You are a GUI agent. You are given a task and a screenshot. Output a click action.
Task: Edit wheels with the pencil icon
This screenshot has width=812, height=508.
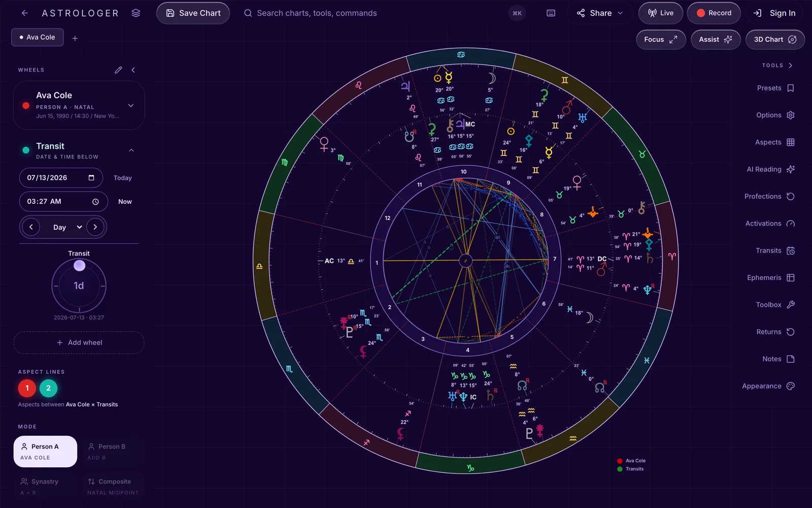pos(118,70)
